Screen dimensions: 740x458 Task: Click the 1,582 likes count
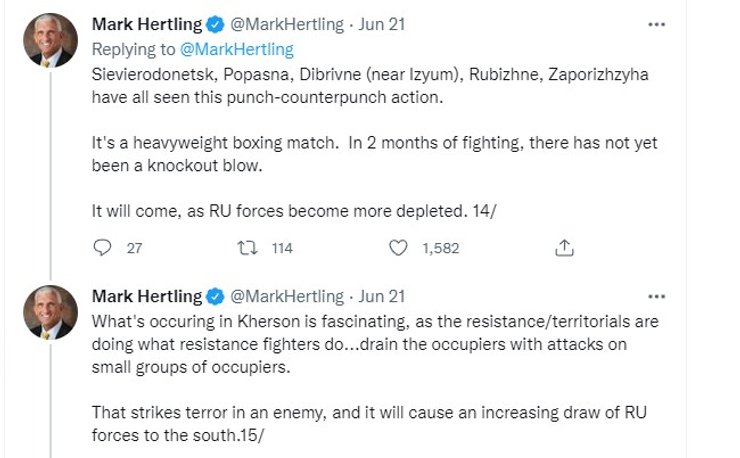click(x=440, y=248)
